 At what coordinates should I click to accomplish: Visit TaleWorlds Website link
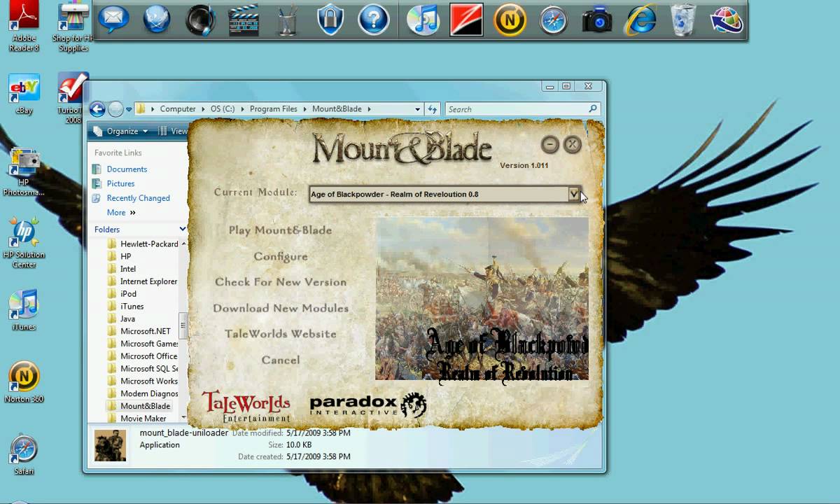click(x=281, y=334)
